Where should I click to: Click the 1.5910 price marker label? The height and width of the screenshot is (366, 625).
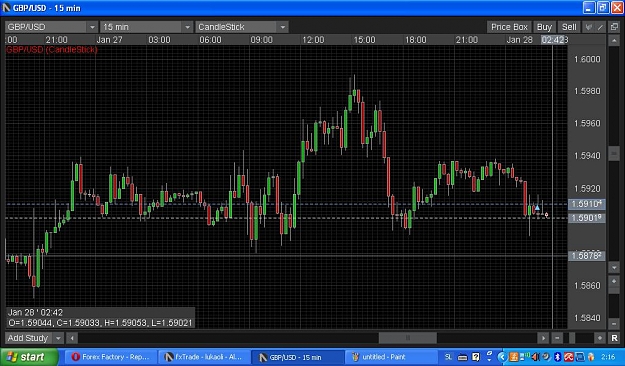(586, 204)
